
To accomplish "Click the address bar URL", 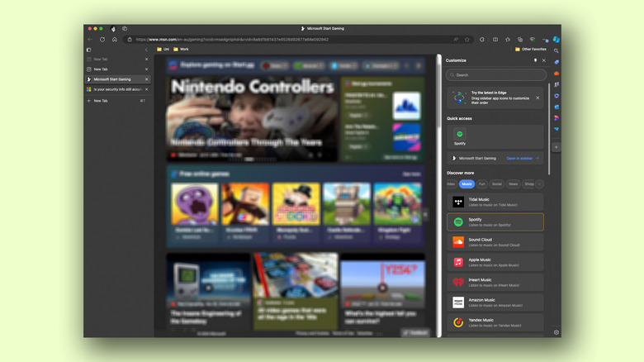I will click(x=232, y=40).
